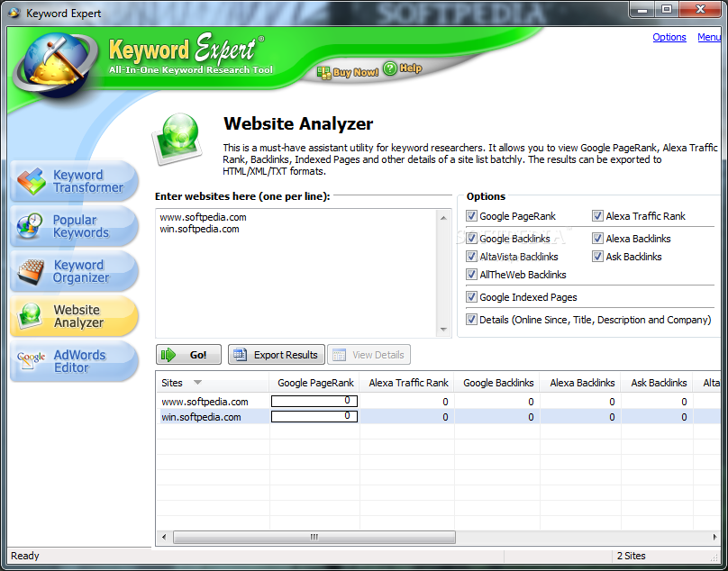Click the Buy Now! link

coord(356,72)
